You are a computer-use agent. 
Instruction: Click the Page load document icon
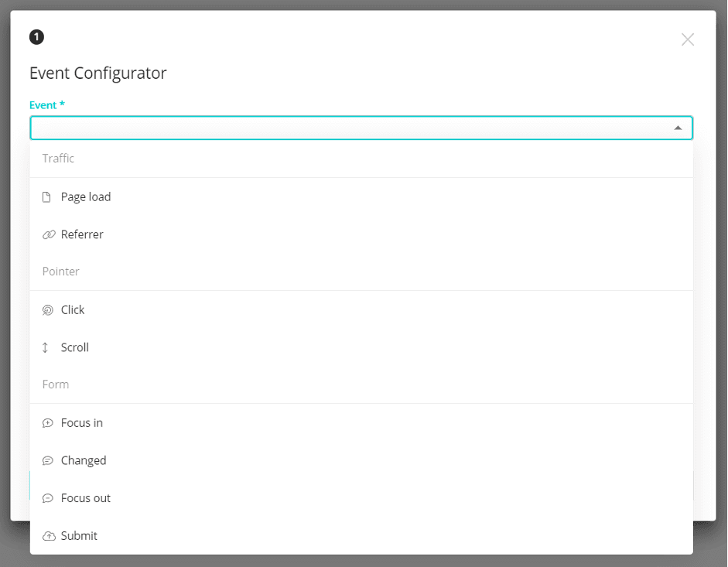click(x=46, y=197)
